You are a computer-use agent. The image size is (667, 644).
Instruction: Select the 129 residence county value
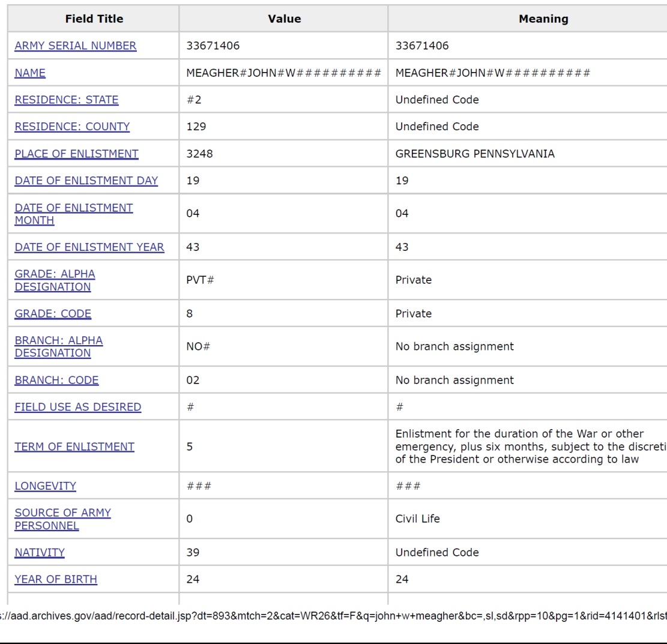(x=196, y=126)
